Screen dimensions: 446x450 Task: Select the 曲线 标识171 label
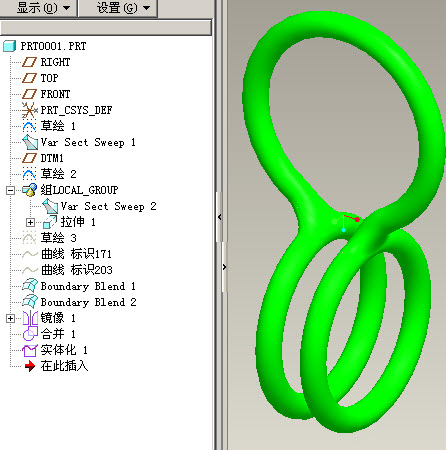pyautogui.click(x=76, y=254)
